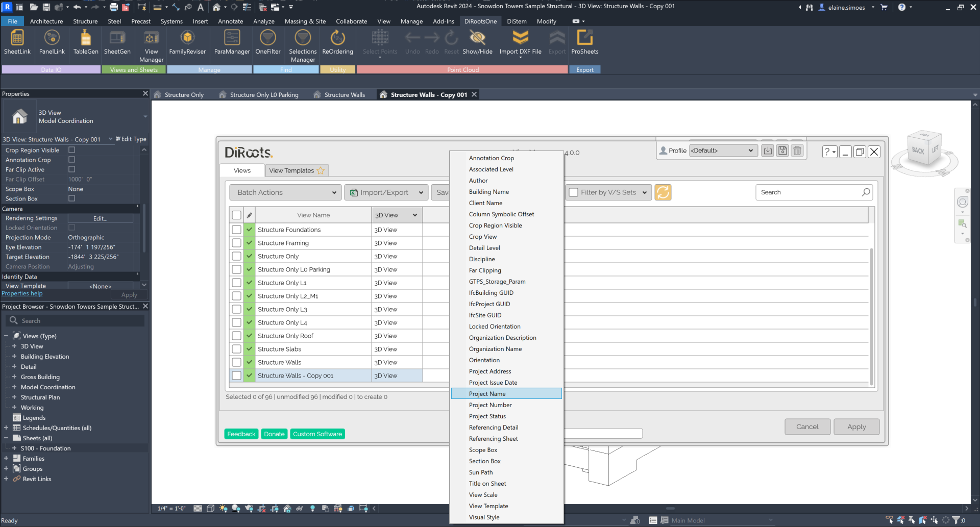Open the SheetLink tool
Viewport: 980px width, 527px height.
tap(17, 42)
